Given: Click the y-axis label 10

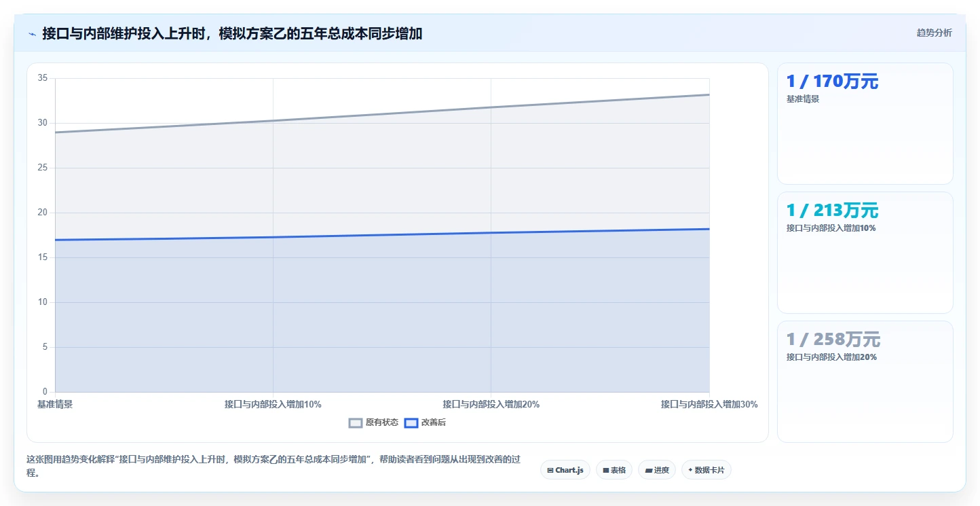Looking at the screenshot, I should 43,302.
